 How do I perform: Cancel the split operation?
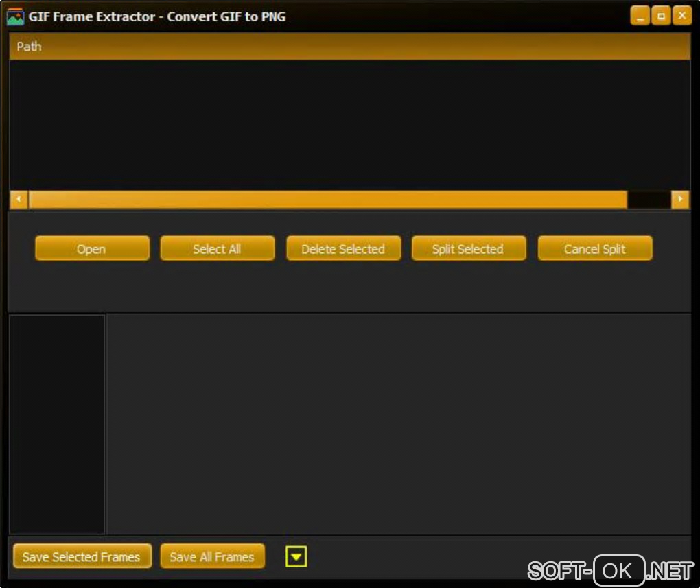595,248
